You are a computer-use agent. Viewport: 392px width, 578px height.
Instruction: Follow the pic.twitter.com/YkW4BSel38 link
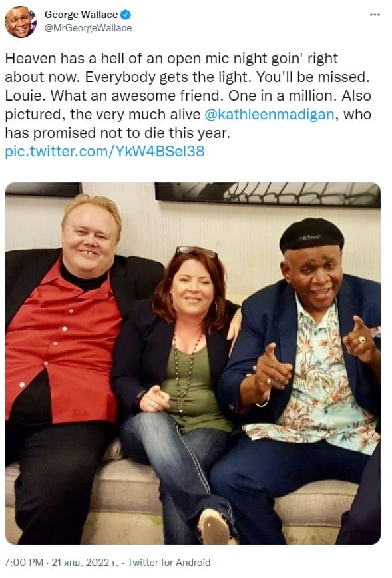click(104, 152)
